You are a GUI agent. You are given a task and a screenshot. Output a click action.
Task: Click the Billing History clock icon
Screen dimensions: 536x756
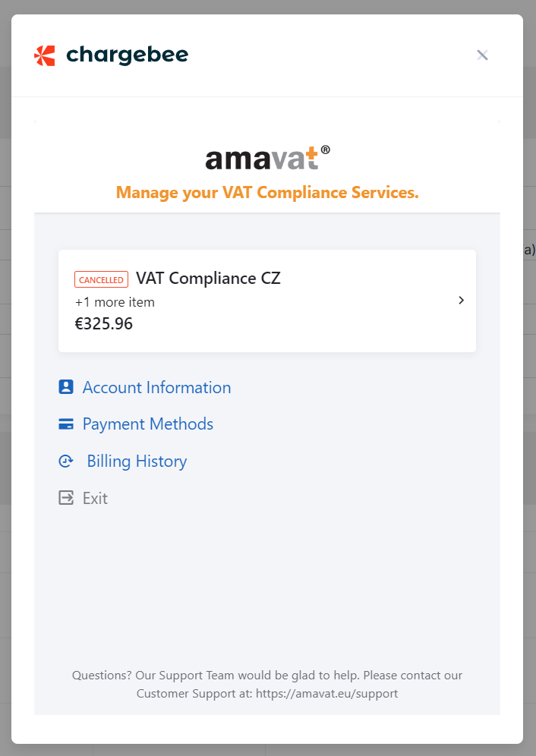point(66,461)
